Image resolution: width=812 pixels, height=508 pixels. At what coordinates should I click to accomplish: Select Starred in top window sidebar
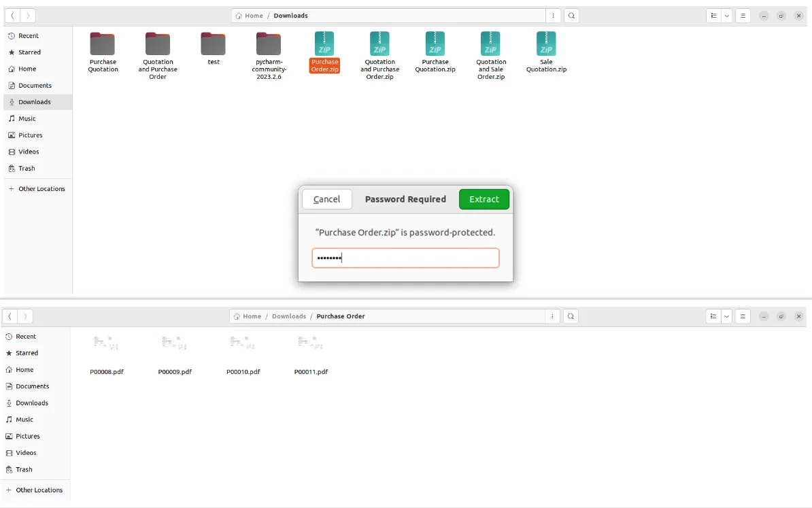(38, 52)
